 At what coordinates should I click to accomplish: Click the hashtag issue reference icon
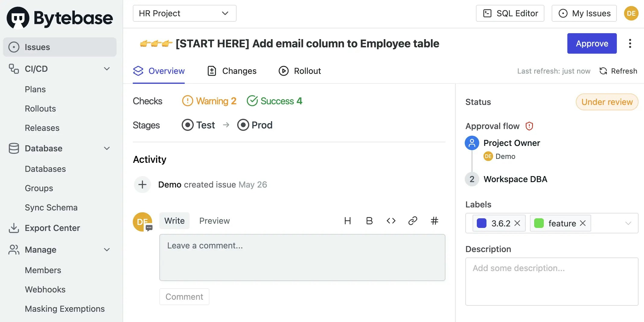(434, 221)
